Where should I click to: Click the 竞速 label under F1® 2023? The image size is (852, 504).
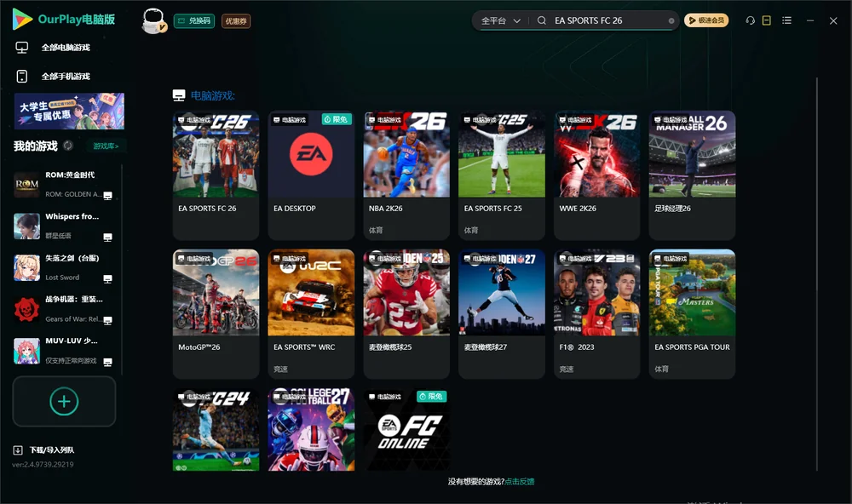pos(567,369)
